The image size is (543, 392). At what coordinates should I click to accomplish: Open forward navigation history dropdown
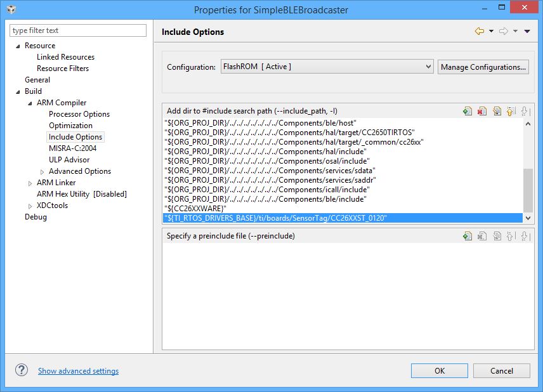[x=515, y=31]
